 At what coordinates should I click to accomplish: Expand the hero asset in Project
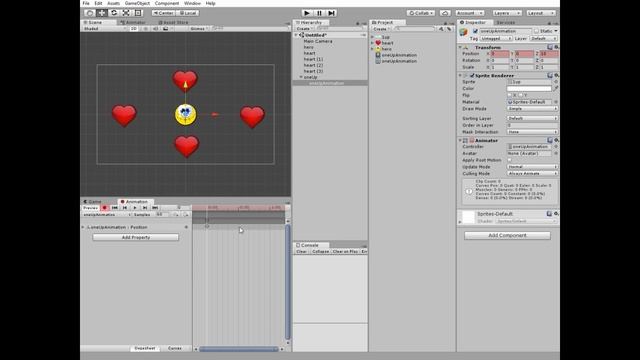click(372, 49)
